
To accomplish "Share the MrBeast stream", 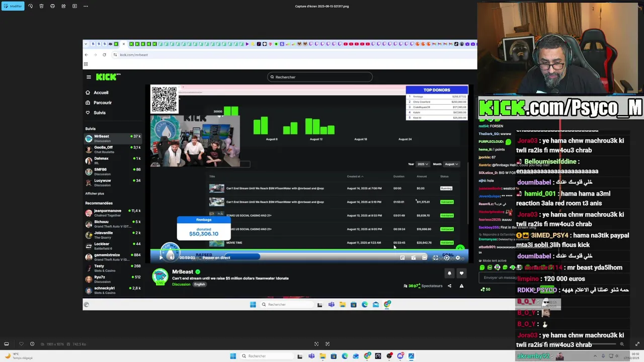I will tap(449, 286).
